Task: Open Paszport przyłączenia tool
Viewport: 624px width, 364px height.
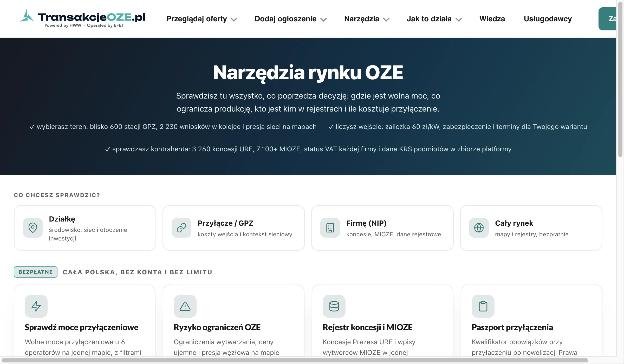Action: click(531, 320)
